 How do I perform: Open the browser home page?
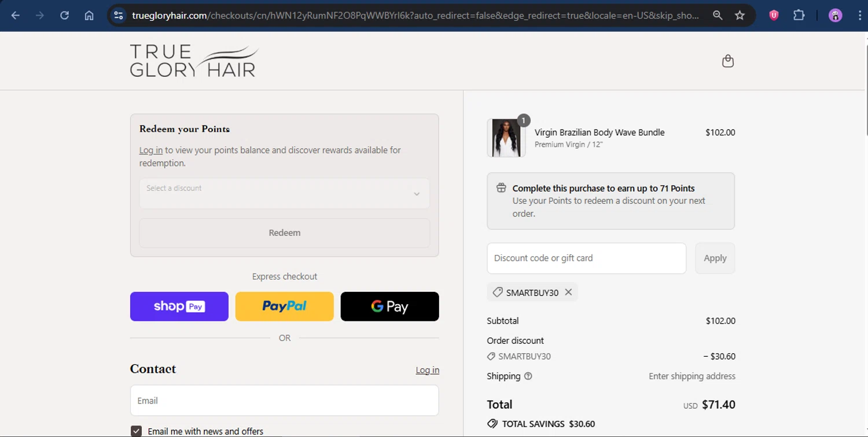pos(89,16)
